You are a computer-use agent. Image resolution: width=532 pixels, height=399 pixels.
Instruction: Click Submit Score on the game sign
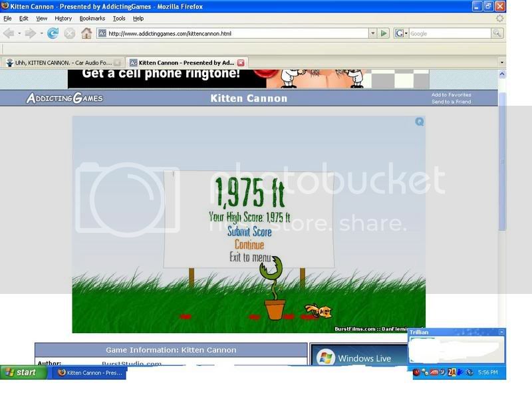[x=249, y=231]
